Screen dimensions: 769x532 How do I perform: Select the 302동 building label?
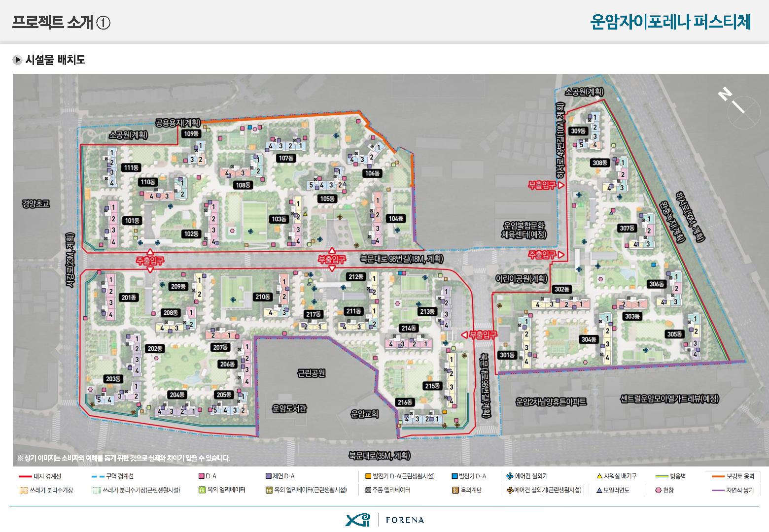[561, 289]
